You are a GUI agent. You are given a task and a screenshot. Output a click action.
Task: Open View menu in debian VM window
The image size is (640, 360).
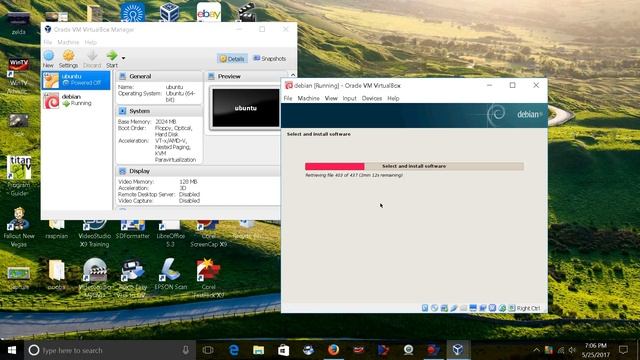pos(331,98)
